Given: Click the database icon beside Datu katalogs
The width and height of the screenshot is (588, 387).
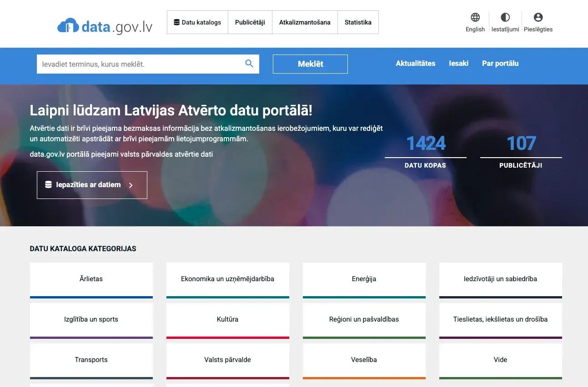Looking at the screenshot, I should (x=176, y=22).
